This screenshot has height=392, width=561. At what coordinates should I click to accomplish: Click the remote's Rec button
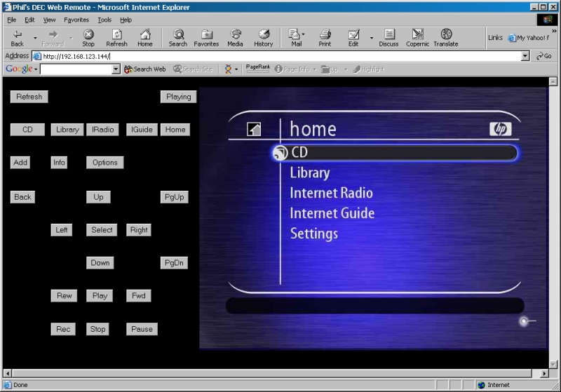tap(63, 329)
